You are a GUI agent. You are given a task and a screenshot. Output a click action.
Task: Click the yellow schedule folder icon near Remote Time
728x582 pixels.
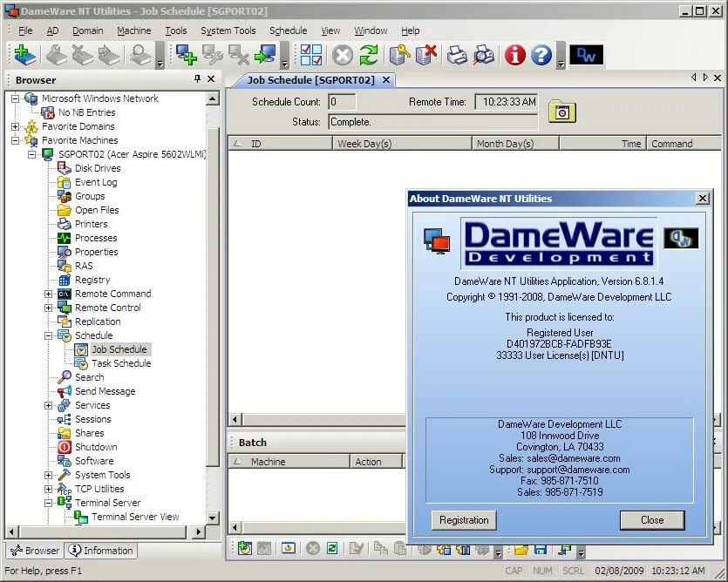(561, 112)
